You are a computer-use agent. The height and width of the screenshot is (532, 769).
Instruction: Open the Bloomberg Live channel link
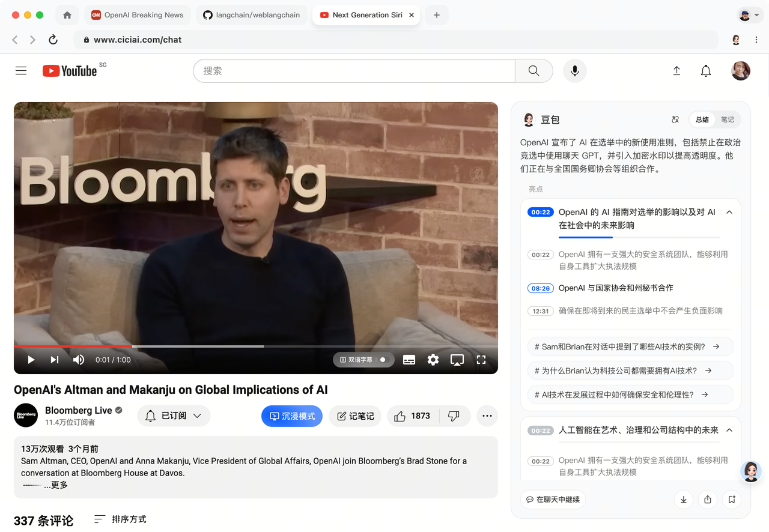coord(79,410)
